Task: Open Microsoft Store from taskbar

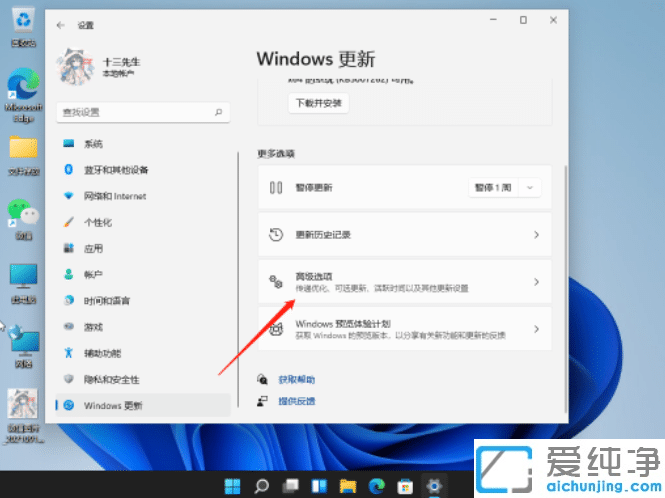Action: (x=405, y=486)
